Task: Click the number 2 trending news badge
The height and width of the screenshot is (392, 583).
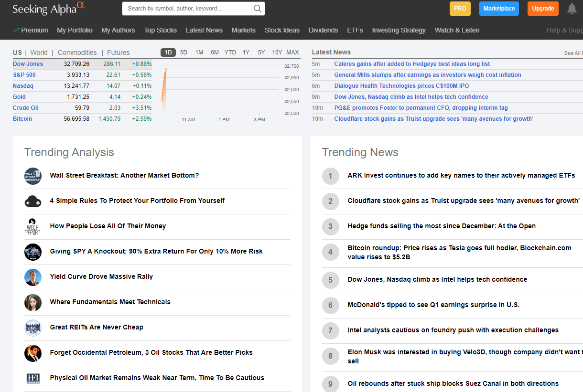Action: (330, 201)
